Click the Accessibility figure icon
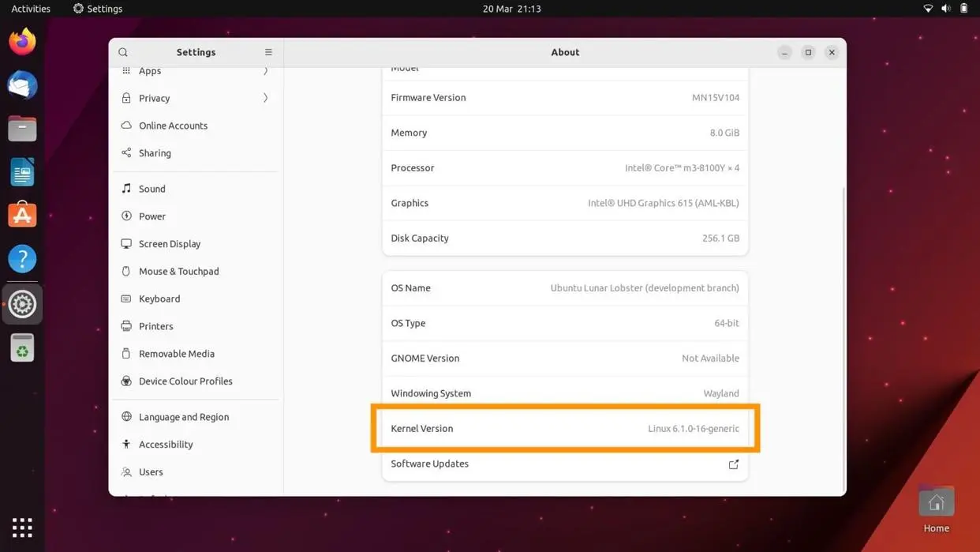 pyautogui.click(x=126, y=445)
